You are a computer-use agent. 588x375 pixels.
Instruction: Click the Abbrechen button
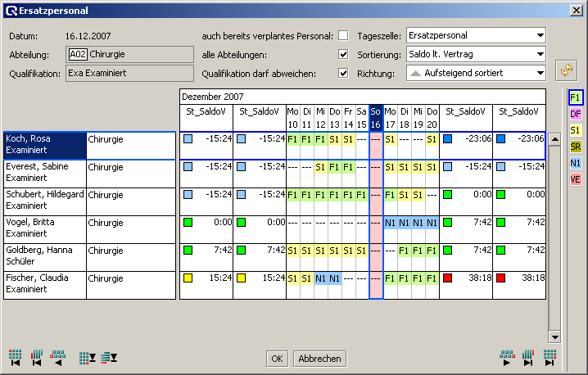(x=319, y=359)
